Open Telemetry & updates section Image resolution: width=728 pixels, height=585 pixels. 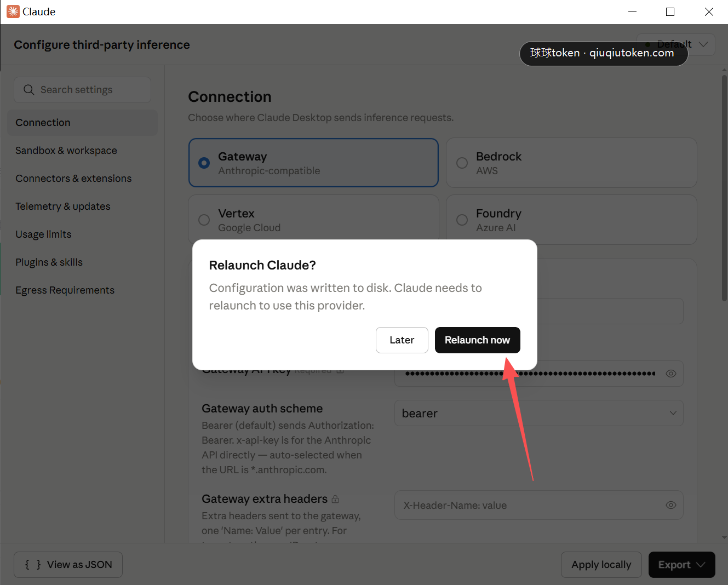pyautogui.click(x=82, y=207)
